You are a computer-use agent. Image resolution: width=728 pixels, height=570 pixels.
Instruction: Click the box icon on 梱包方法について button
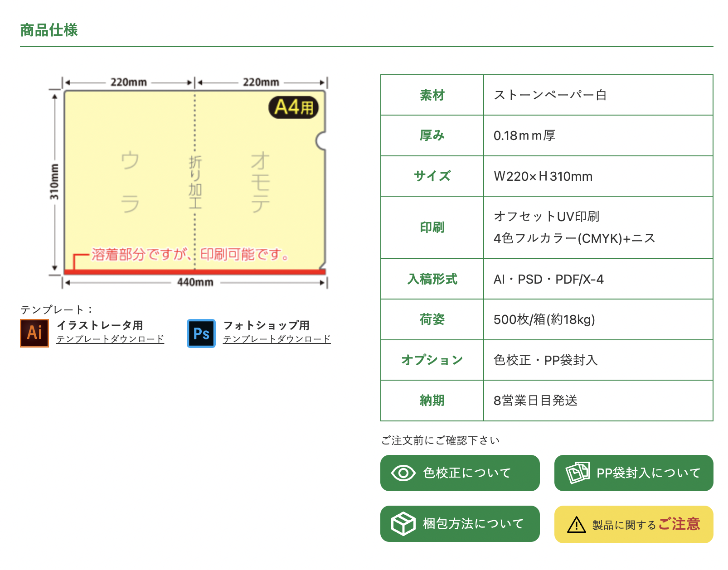coord(403,524)
